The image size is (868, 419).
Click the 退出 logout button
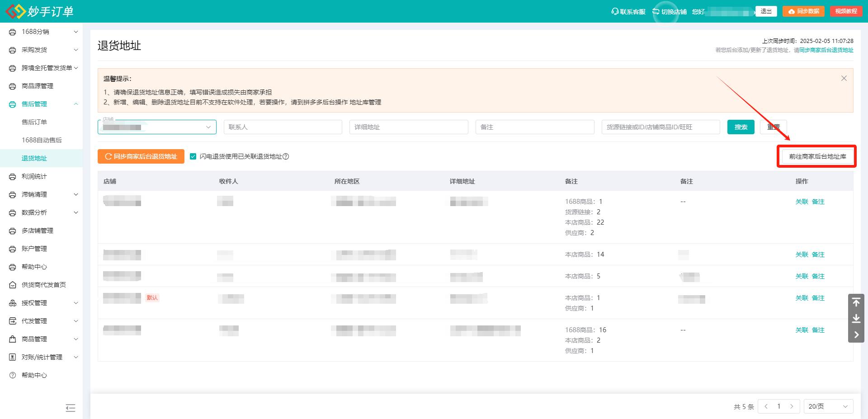coord(766,11)
